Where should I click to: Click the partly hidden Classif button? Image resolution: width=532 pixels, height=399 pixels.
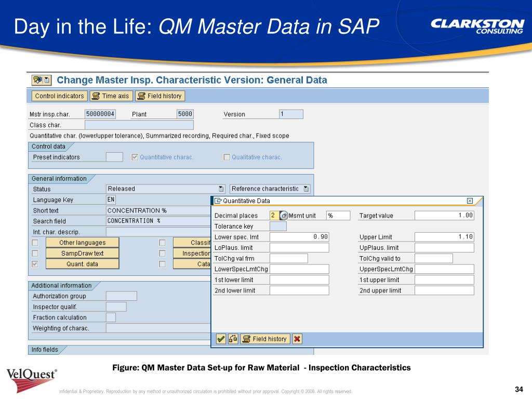[192, 243]
